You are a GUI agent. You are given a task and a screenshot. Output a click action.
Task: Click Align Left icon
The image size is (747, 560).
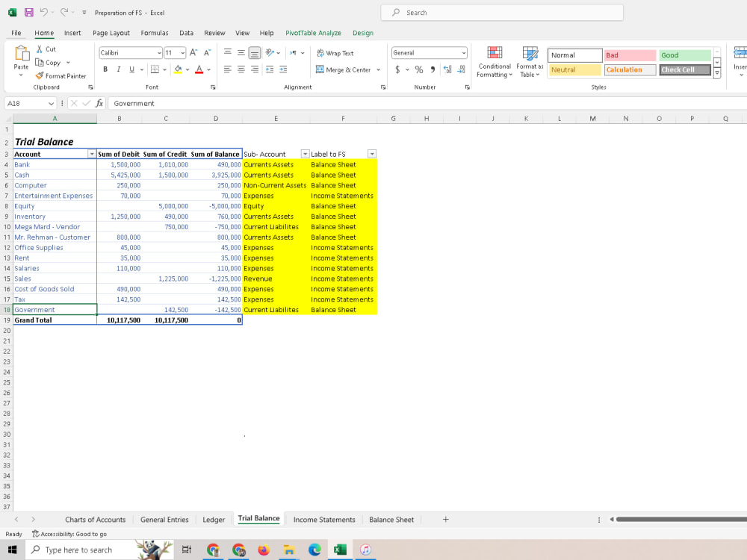[228, 69]
